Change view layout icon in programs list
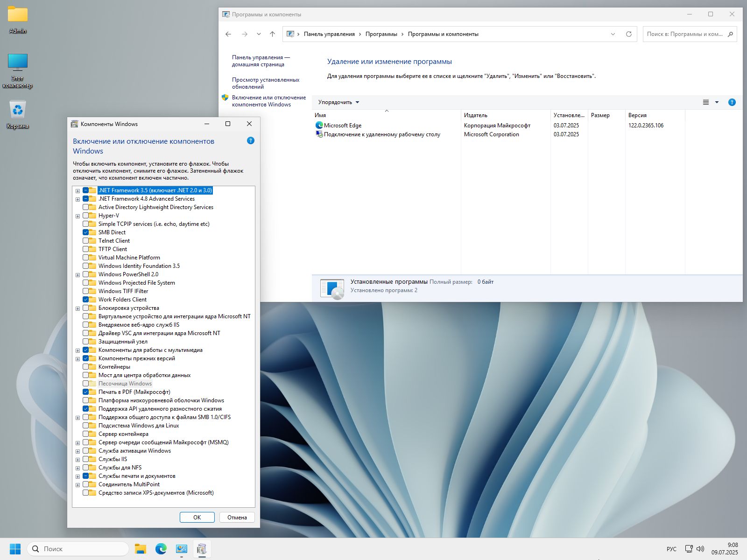This screenshot has width=747, height=560. [706, 102]
